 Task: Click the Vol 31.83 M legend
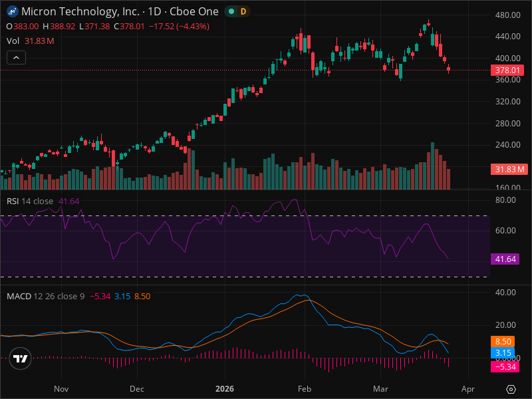[x=30, y=41]
